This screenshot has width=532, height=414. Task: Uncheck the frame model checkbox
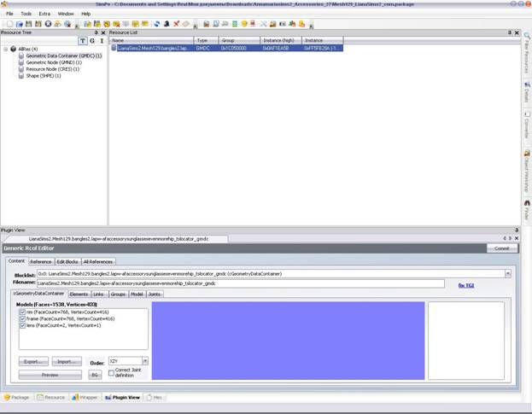click(x=22, y=318)
